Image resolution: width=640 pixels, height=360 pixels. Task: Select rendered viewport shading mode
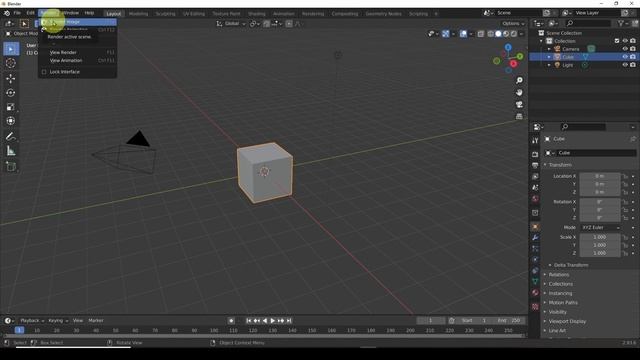click(x=514, y=34)
